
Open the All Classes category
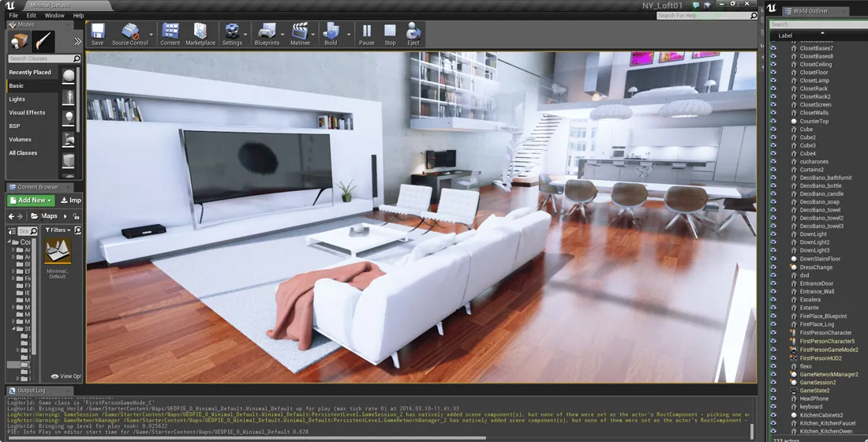(23, 153)
